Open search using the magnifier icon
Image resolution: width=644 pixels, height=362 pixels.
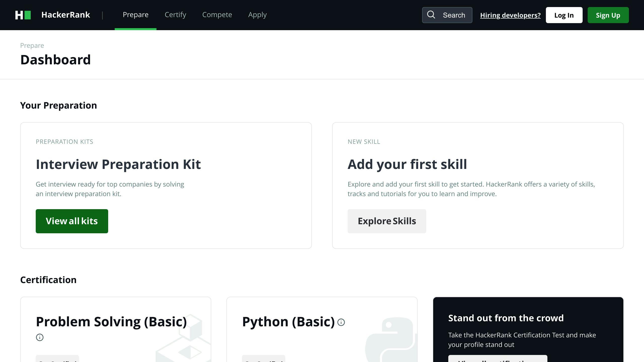click(431, 15)
